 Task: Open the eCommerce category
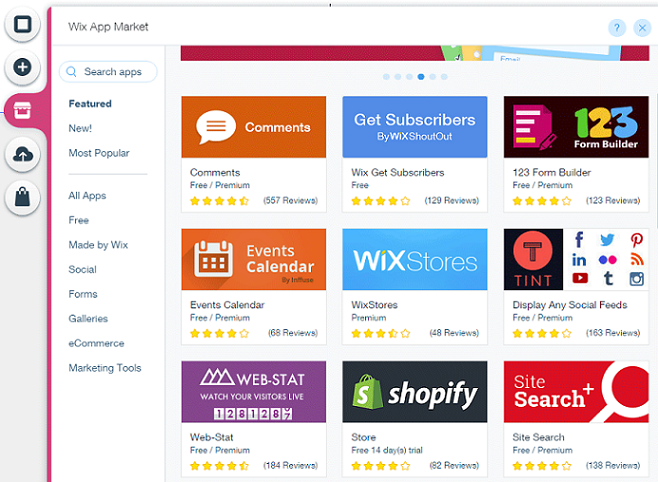96,344
